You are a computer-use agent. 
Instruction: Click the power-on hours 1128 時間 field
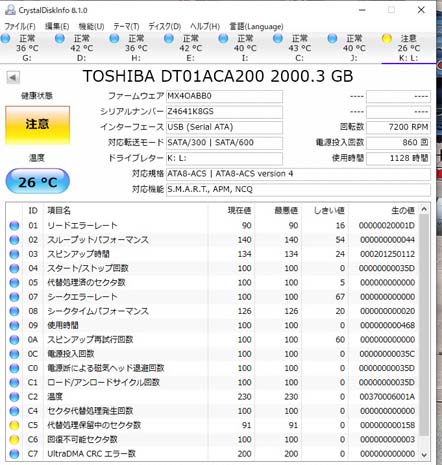pyautogui.click(x=398, y=158)
